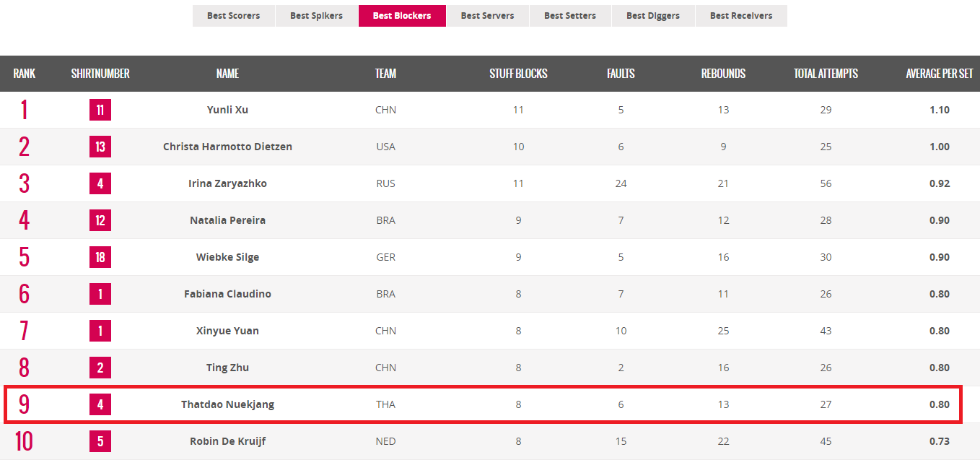Switch to Best Spikers tab
The width and height of the screenshot is (980, 460).
coord(316,16)
